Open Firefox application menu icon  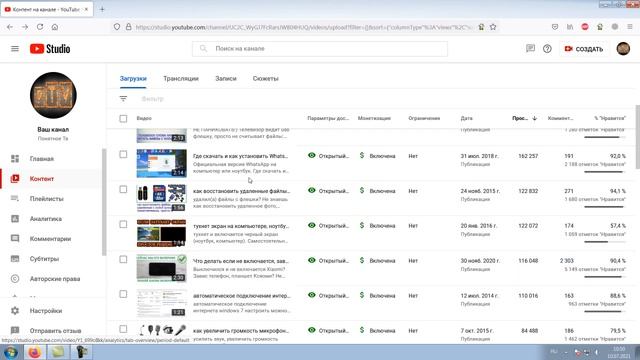pos(630,27)
